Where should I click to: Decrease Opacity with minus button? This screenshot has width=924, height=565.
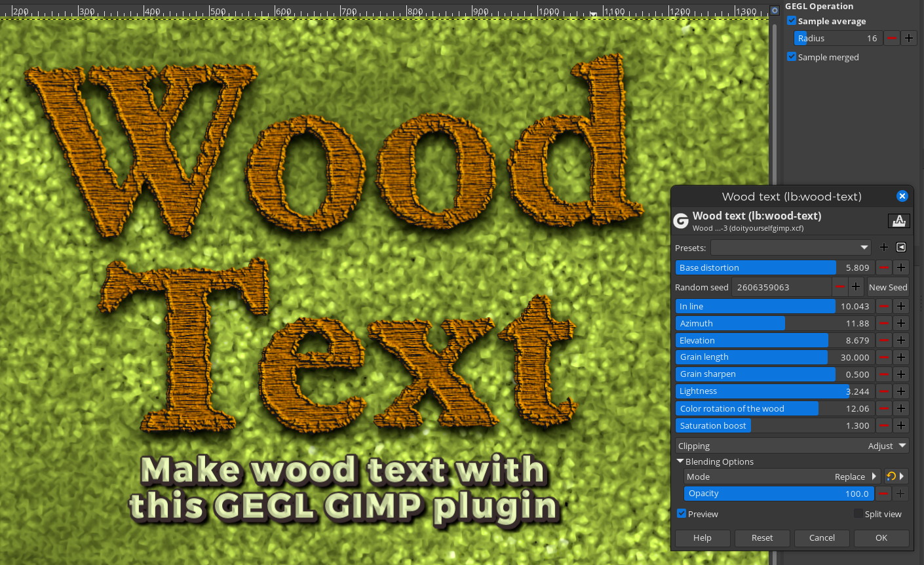[x=884, y=494]
